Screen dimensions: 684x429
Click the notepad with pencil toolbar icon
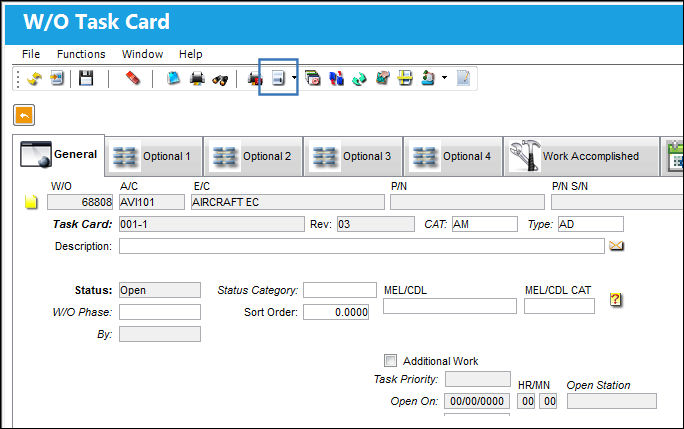(463, 79)
